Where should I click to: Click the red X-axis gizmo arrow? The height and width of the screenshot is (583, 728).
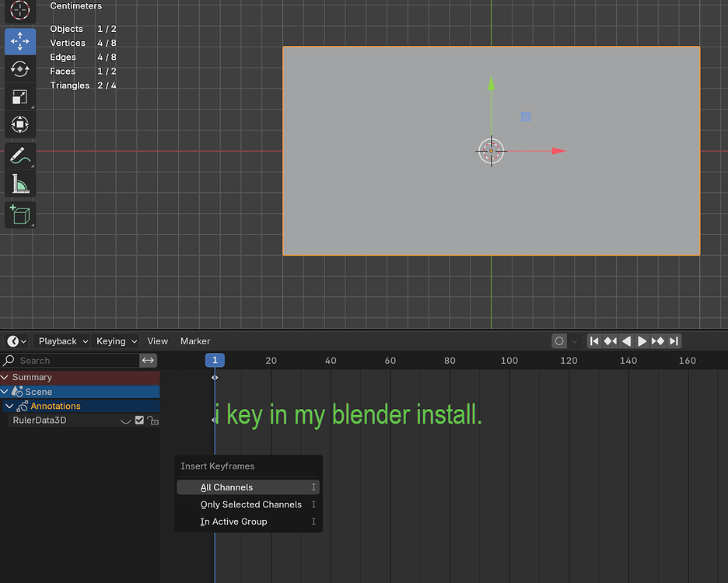pos(558,151)
